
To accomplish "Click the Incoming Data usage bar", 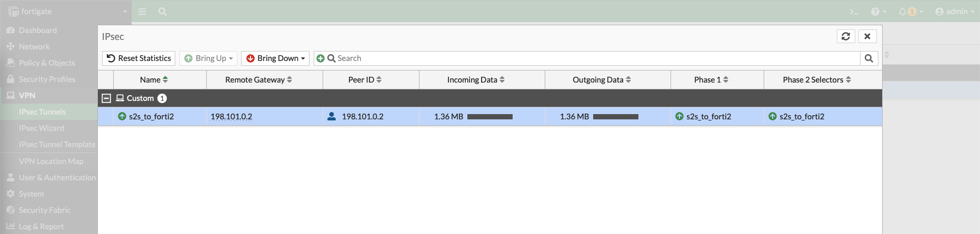I will pos(489,117).
